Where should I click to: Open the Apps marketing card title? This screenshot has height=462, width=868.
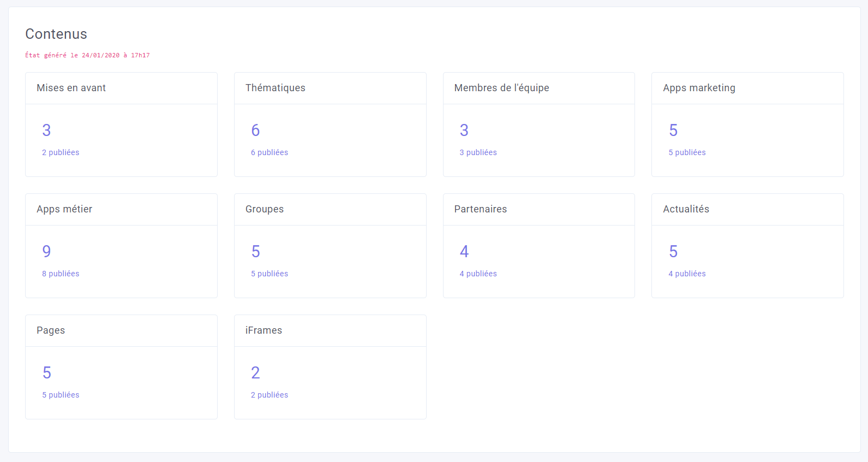[x=699, y=88]
